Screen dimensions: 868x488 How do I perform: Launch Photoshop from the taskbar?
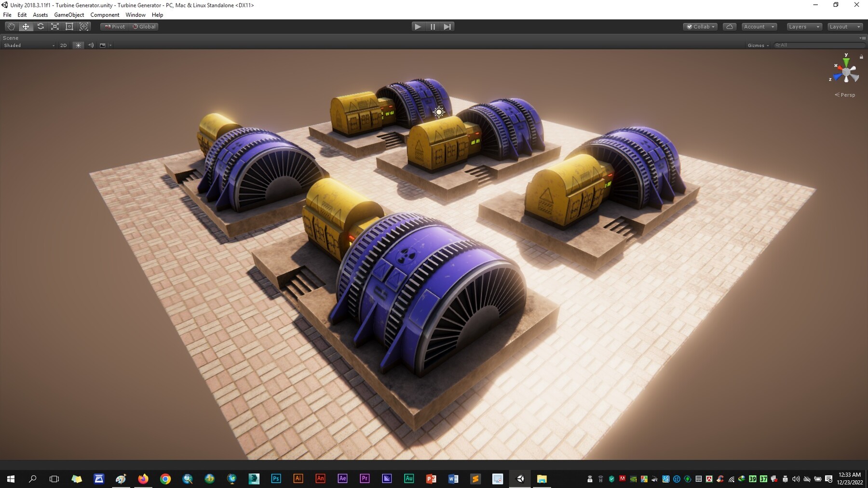pos(276,478)
